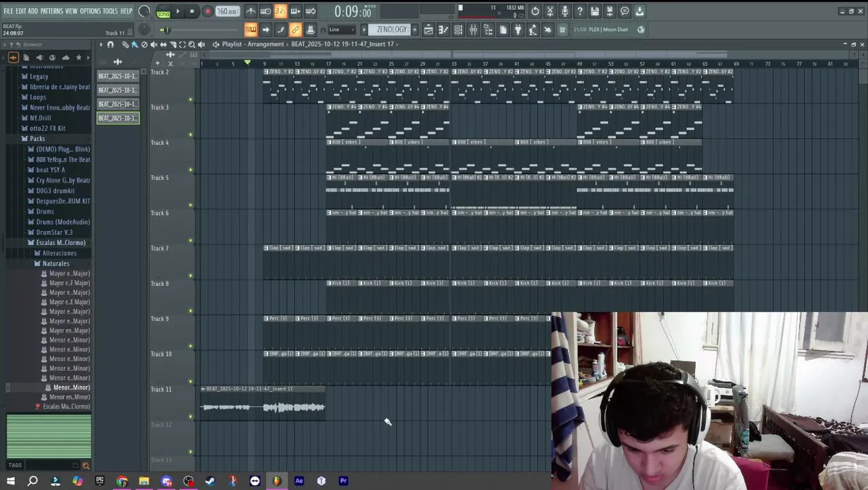Open the TOOLS menu
Viewport: 868px width, 490px height.
tap(110, 11)
